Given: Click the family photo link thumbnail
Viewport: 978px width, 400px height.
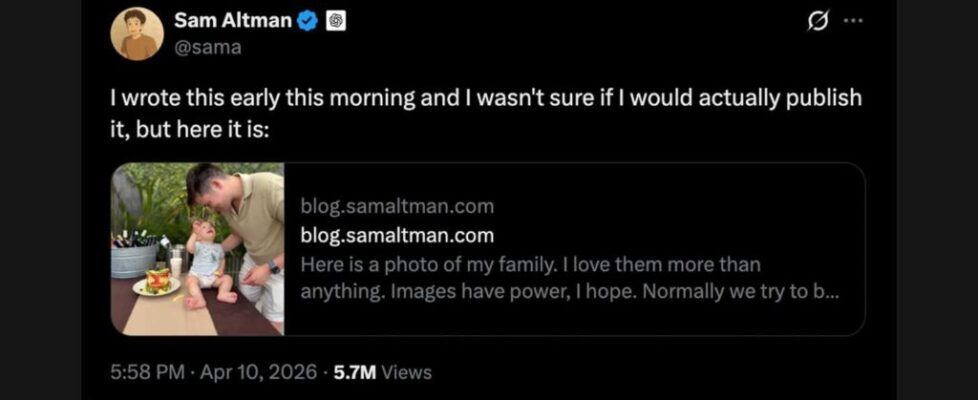Looking at the screenshot, I should (198, 249).
